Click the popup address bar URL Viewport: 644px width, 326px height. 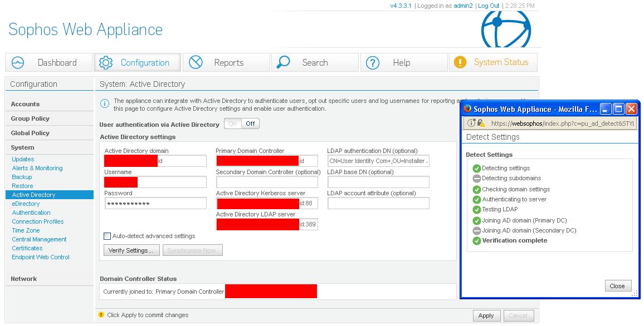(x=562, y=124)
